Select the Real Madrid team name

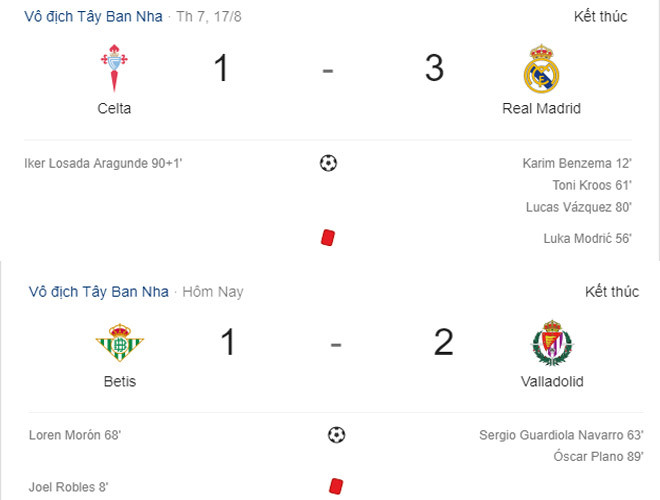541,108
